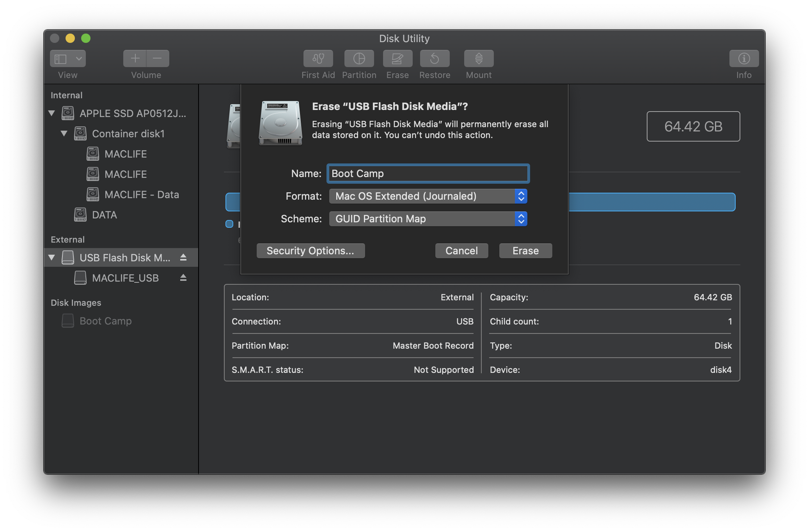Eject the USB Flash Disk drive
This screenshot has height=532, width=809.
[x=183, y=257]
